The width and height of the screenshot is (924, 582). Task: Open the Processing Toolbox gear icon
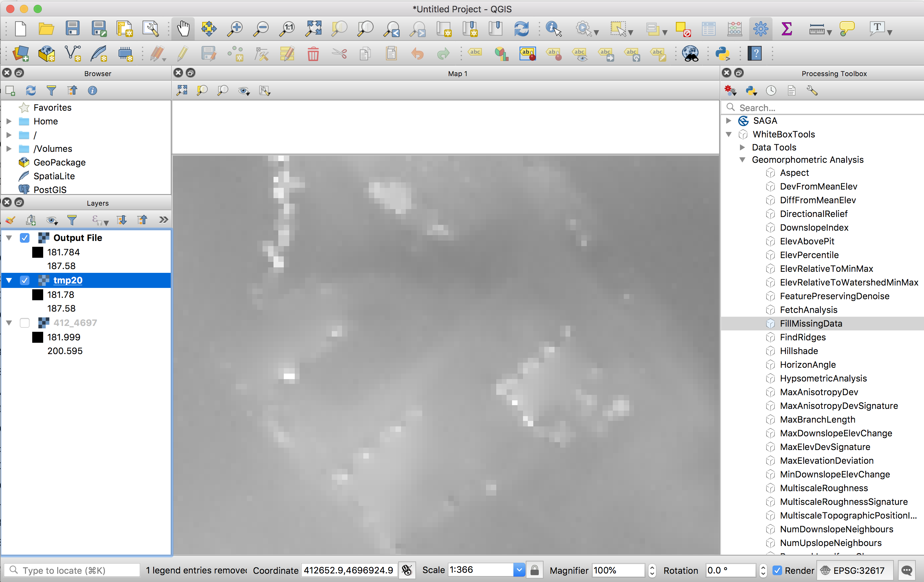pos(760,29)
